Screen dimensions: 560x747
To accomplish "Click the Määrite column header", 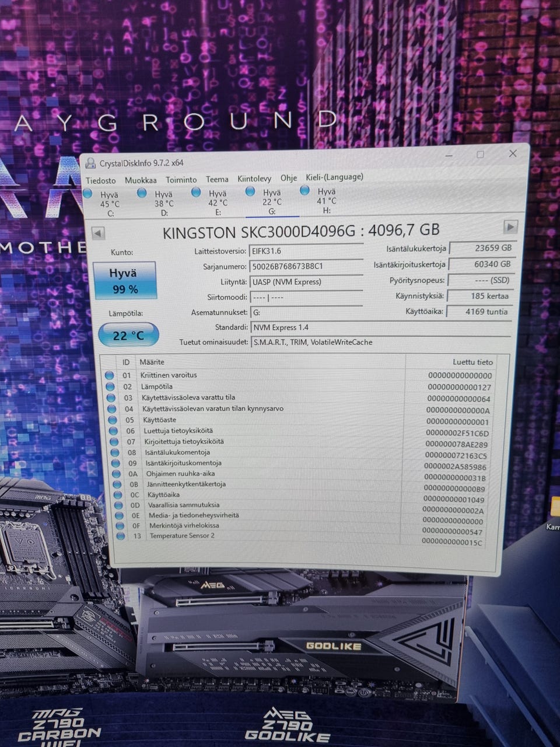I will pos(152,362).
